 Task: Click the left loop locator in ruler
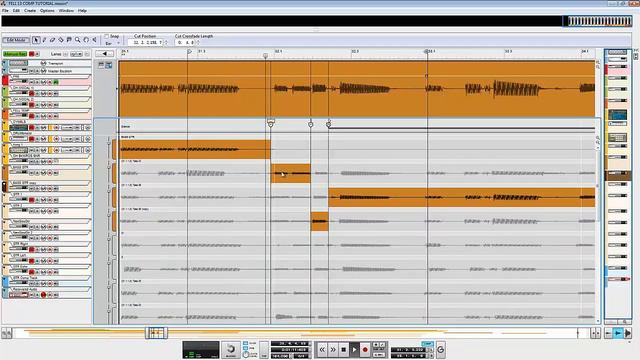(x=189, y=51)
